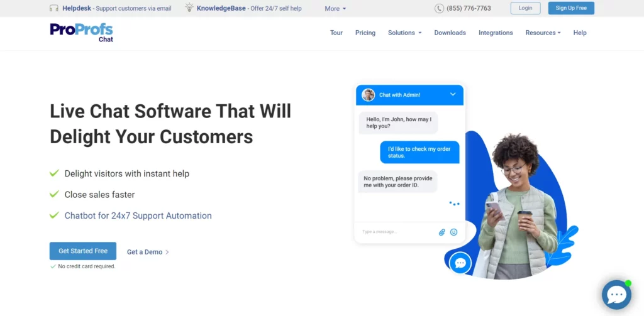This screenshot has width=644, height=316.
Task: Click the "No problem, please provide" chat bubble
Action: (x=397, y=182)
